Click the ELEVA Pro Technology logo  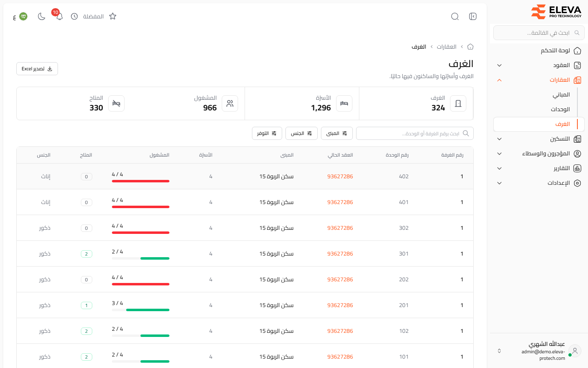click(x=556, y=11)
